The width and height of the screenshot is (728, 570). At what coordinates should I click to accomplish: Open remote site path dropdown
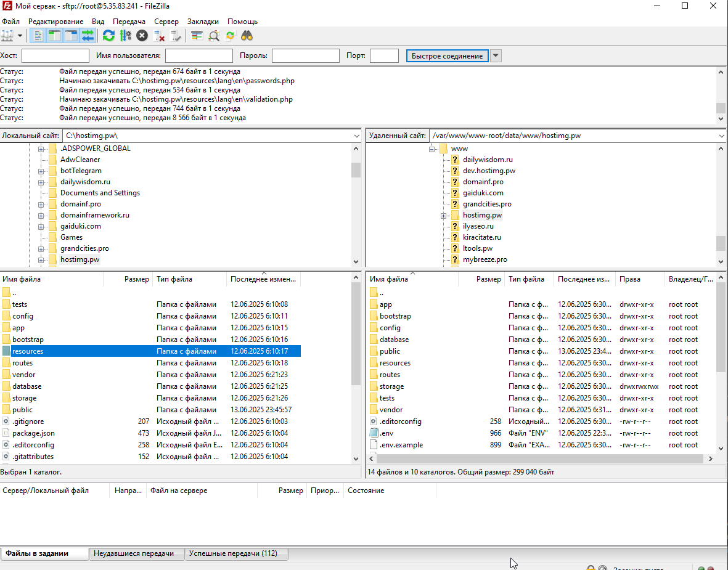point(721,136)
